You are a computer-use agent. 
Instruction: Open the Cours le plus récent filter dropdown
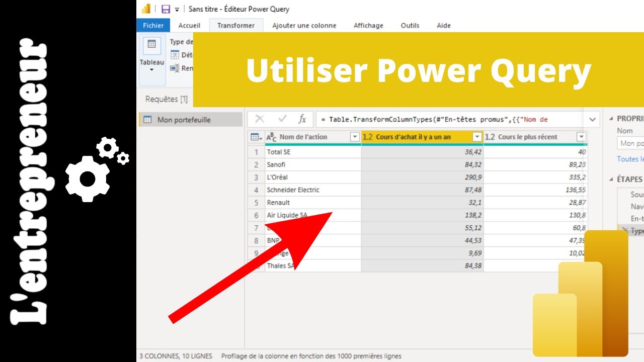[x=581, y=137]
